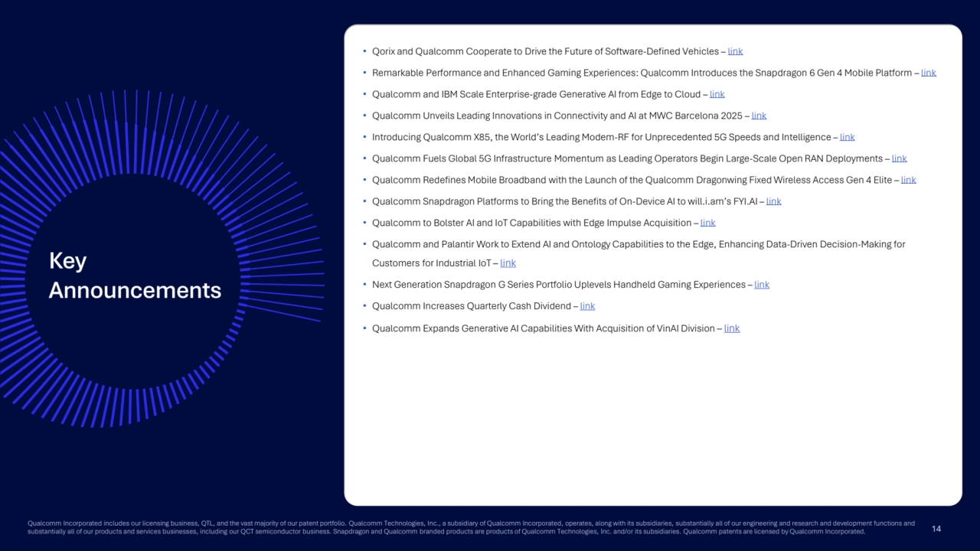This screenshot has height=551, width=980.
Task: Select the Qualcomm Incorporated footer disclaimer
Action: pos(471,528)
